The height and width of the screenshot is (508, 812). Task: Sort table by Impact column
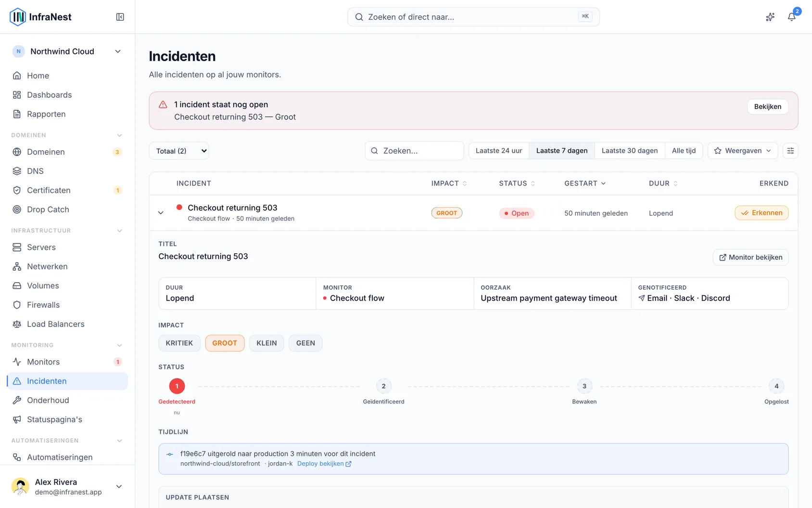click(x=449, y=183)
